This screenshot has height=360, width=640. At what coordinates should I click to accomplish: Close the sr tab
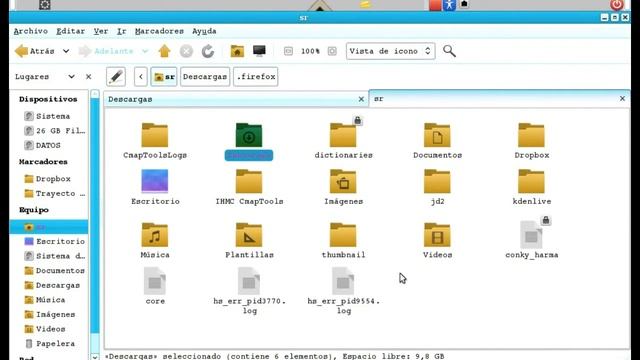[x=622, y=98]
